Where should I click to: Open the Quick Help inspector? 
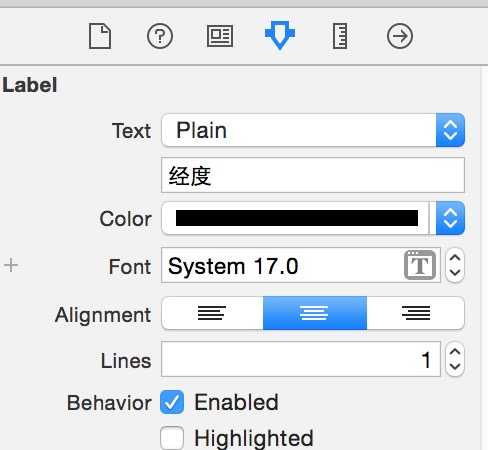coord(160,36)
